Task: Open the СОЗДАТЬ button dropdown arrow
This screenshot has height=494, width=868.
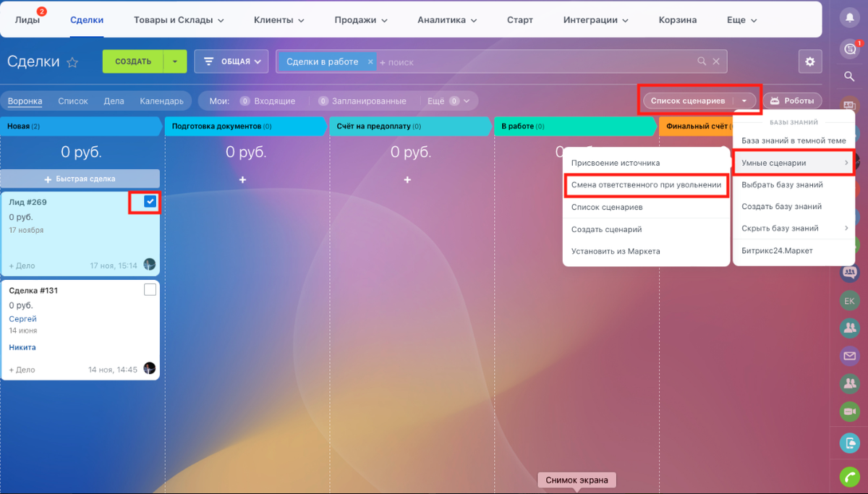Action: pos(174,61)
